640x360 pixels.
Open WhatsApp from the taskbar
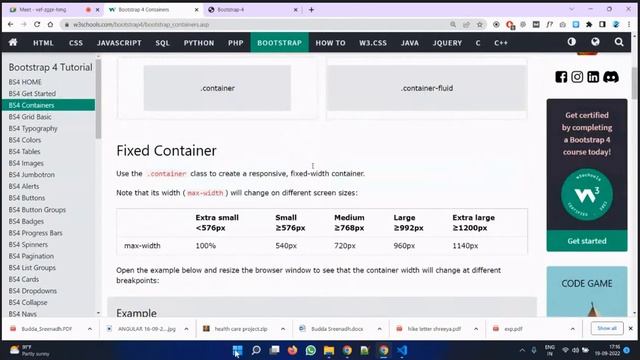point(311,350)
